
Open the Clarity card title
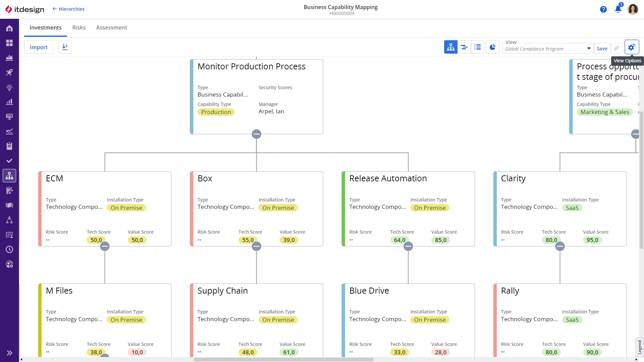[513, 178]
